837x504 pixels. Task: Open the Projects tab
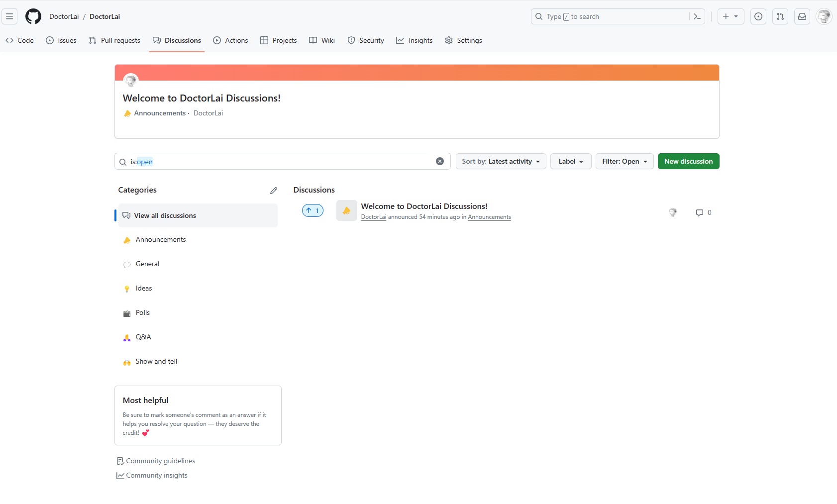click(x=279, y=40)
